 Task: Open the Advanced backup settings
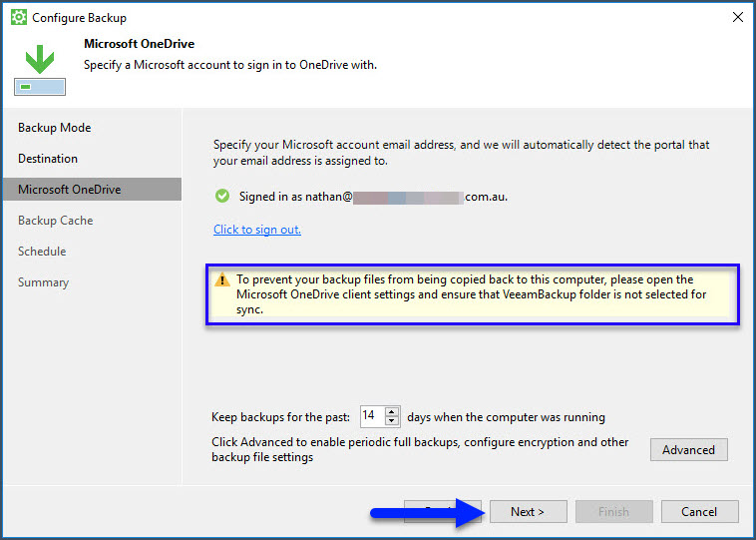688,450
